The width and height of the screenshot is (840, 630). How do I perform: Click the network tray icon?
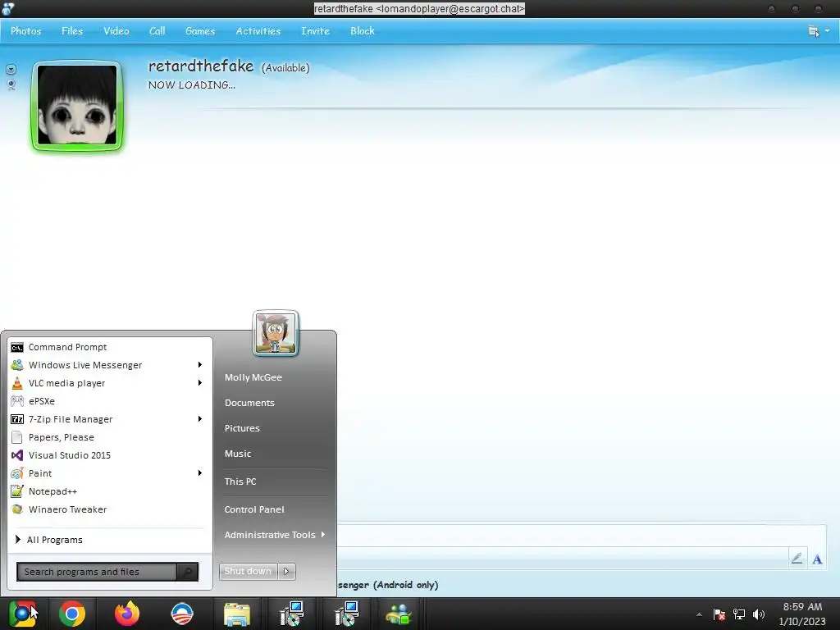click(739, 614)
